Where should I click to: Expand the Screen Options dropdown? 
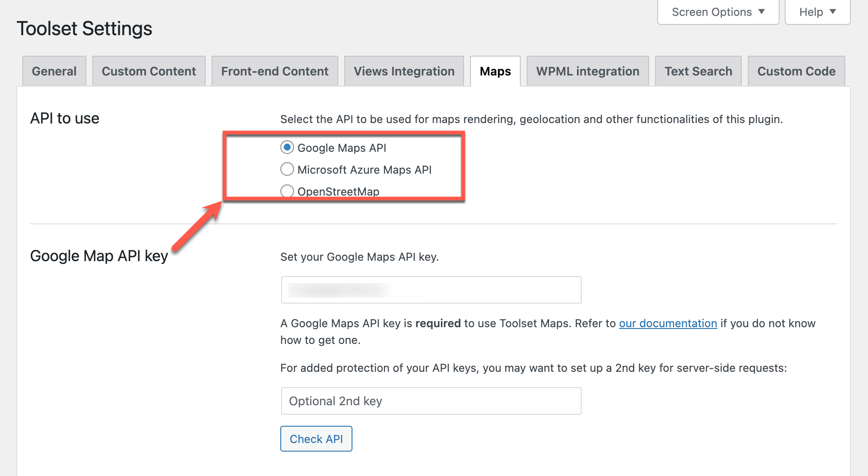[x=718, y=12]
